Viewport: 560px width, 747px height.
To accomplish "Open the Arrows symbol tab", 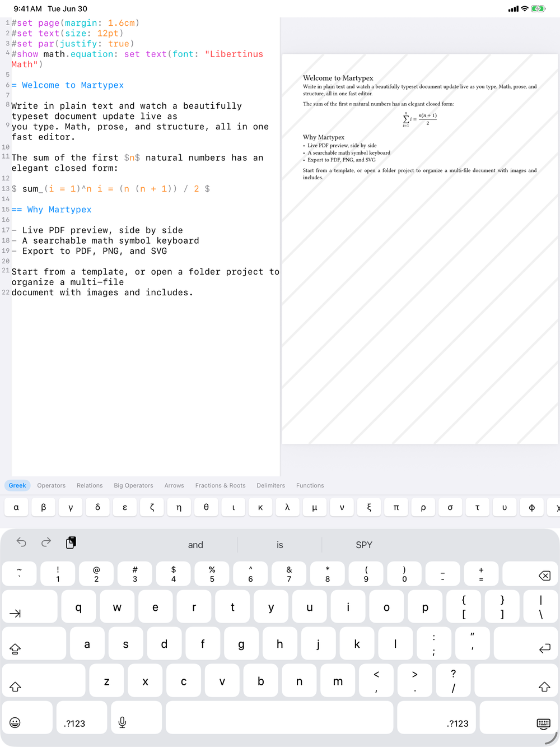I will (x=174, y=485).
